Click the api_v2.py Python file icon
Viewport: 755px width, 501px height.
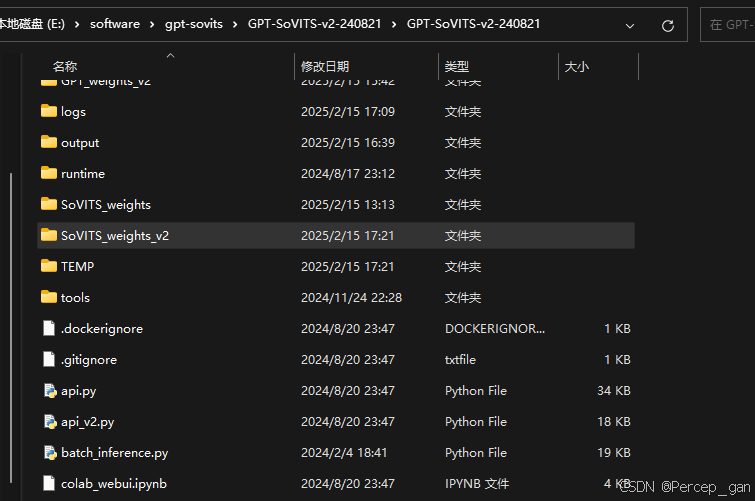point(50,421)
